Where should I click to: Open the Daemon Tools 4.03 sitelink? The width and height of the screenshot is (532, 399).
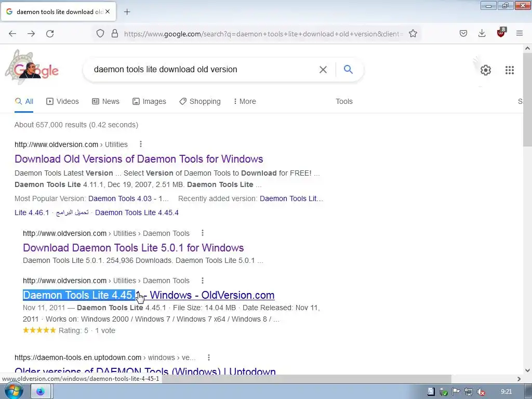pos(128,198)
